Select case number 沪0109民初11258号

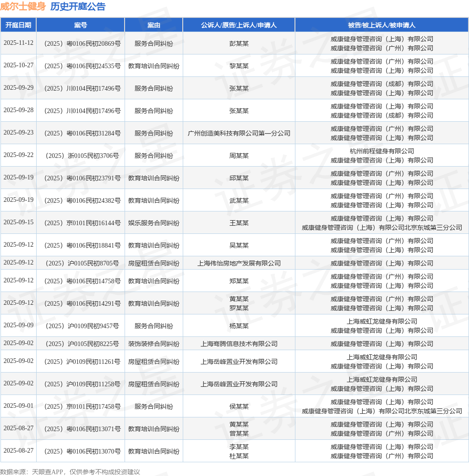coord(82,384)
